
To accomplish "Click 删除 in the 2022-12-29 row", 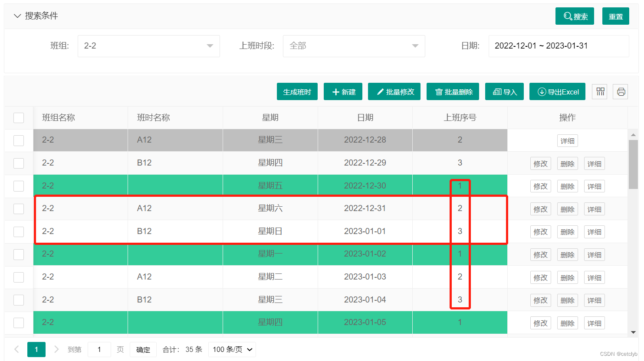I will 567,164.
